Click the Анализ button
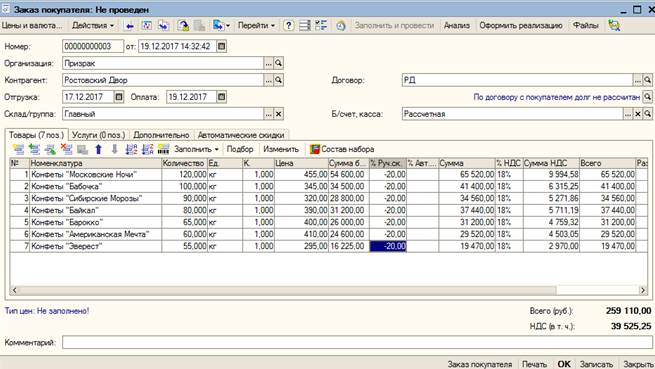655x369 pixels. pyautogui.click(x=457, y=25)
